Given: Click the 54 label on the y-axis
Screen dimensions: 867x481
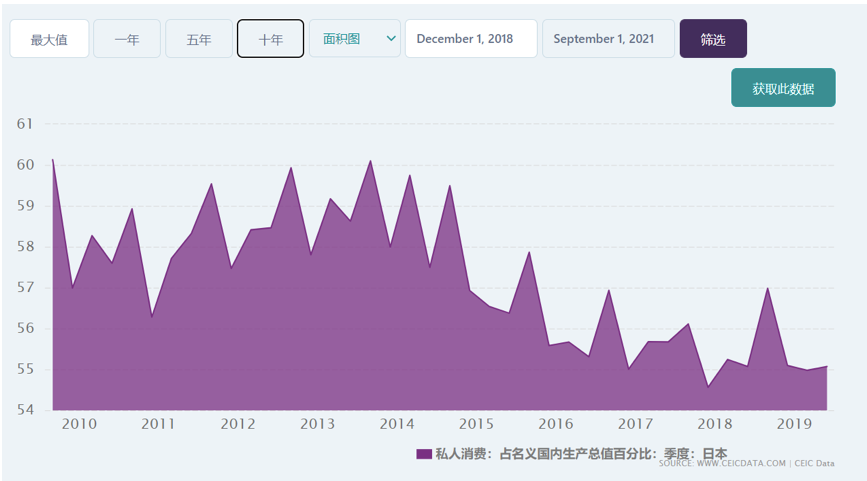Looking at the screenshot, I should click(x=25, y=410).
